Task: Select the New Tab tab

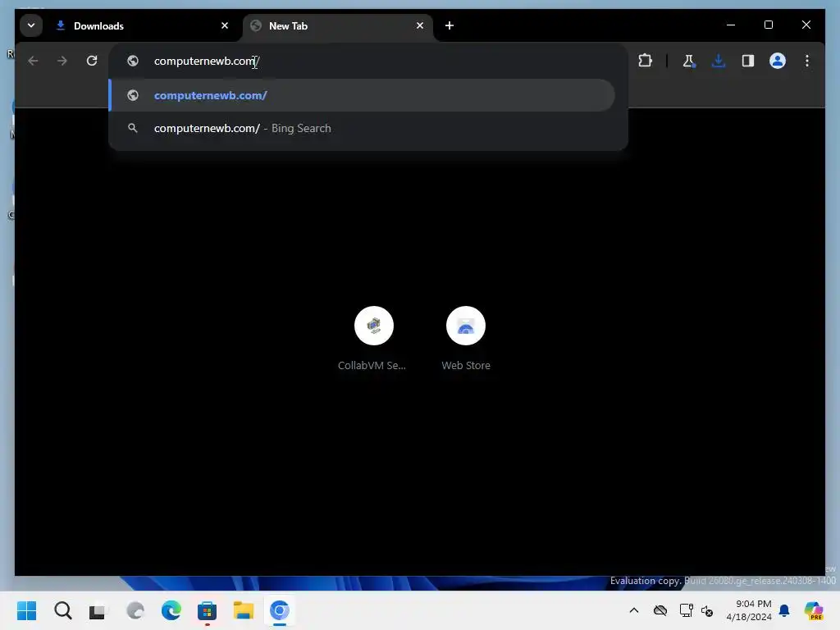Action: [337, 25]
